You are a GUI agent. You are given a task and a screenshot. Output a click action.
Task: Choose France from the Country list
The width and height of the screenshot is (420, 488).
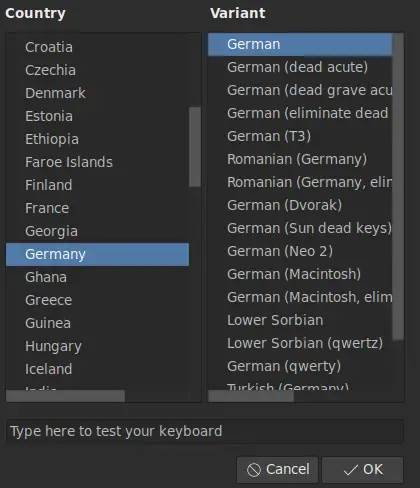pos(97,208)
